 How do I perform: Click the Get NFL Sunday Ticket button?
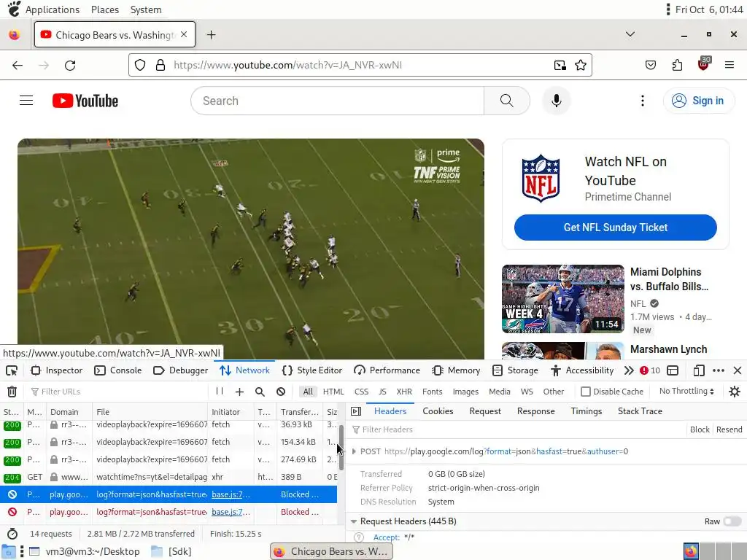pos(615,227)
